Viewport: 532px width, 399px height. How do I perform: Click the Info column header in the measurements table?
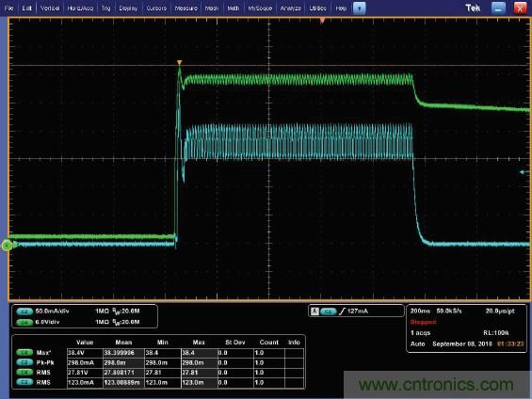click(294, 343)
